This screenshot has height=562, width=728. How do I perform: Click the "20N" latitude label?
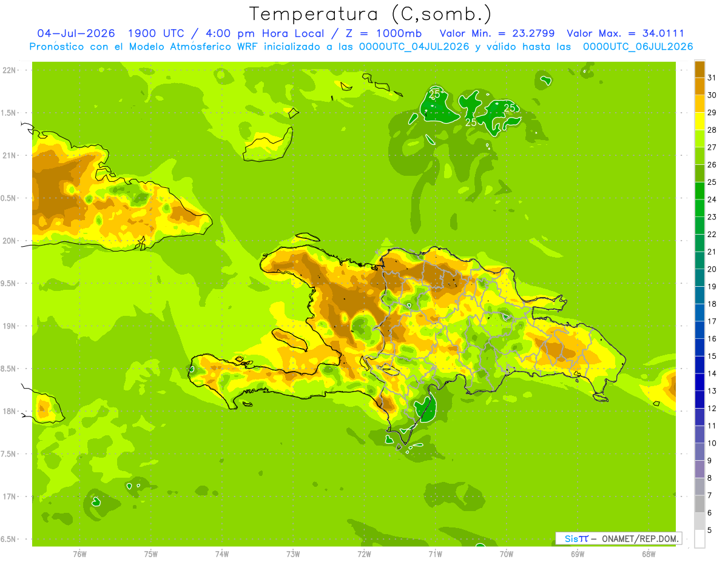[x=9, y=241]
